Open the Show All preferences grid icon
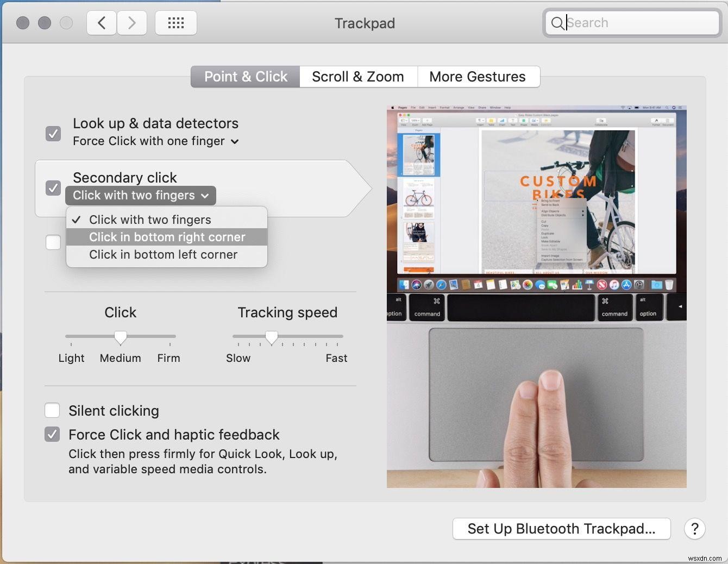Viewport: 728px width, 564px height. [x=175, y=23]
